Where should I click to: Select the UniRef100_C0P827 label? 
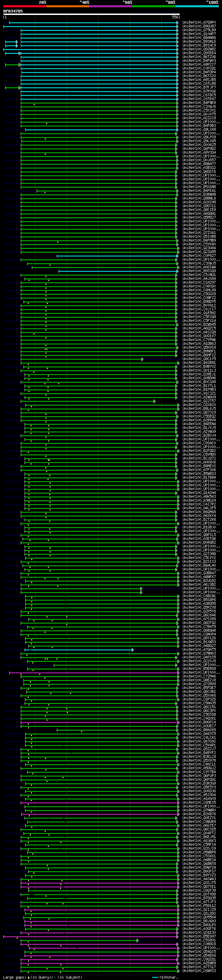click(199, 256)
